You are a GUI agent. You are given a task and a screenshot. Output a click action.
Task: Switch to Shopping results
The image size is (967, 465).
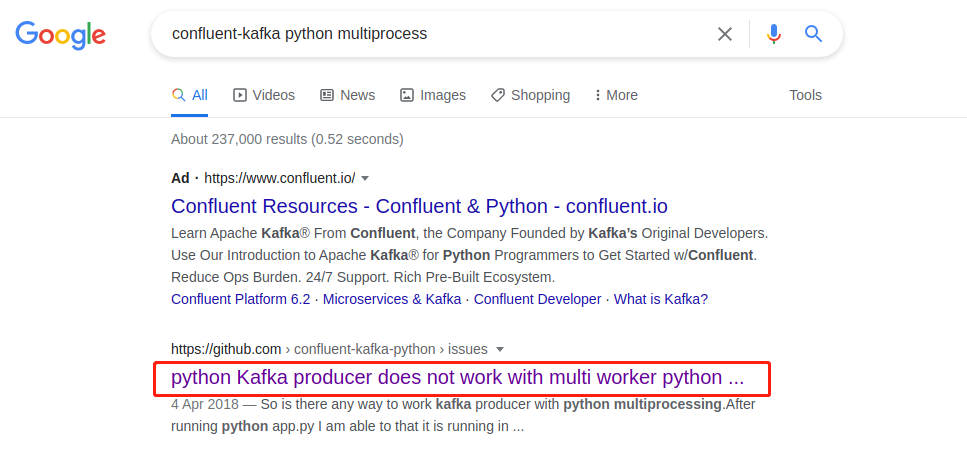coord(530,95)
